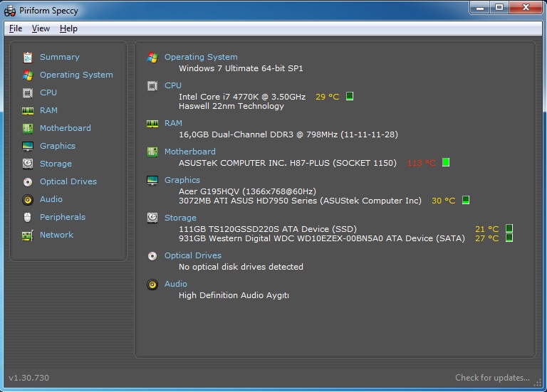Click the Peripherals mouse icon in sidebar
547x392 pixels.
(x=28, y=217)
